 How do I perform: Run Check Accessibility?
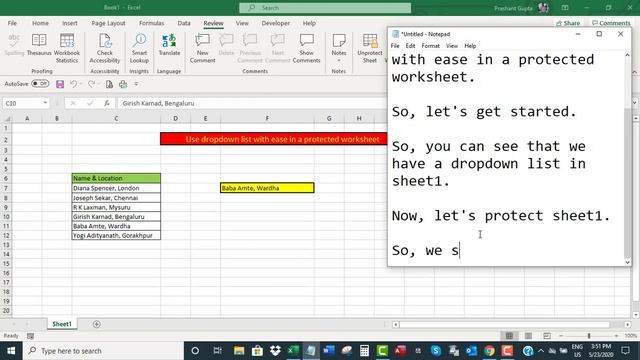[104, 48]
